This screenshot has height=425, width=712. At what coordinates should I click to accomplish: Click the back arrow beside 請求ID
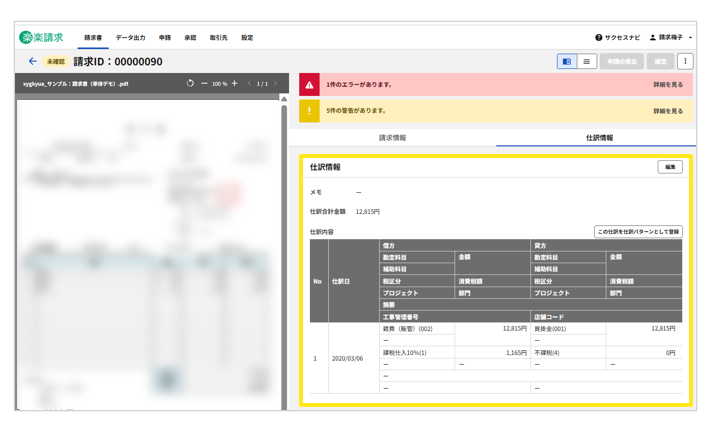[32, 62]
